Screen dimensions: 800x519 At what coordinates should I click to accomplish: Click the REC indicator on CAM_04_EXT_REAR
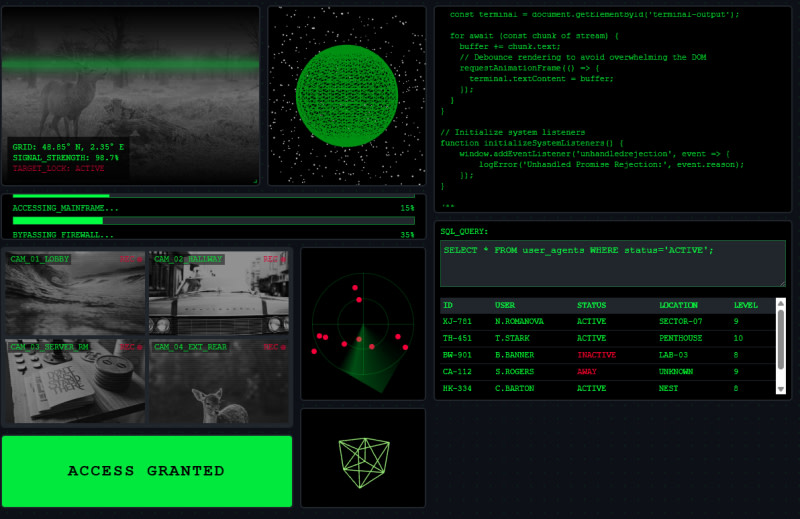click(274, 347)
